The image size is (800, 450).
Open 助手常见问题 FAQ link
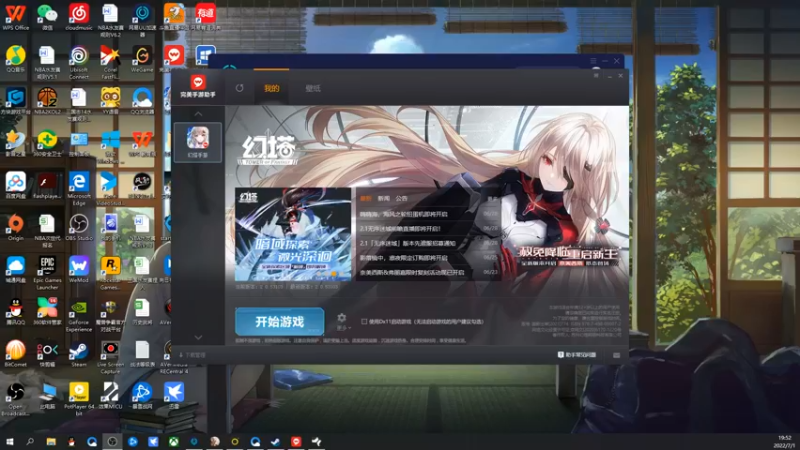[x=577, y=355]
